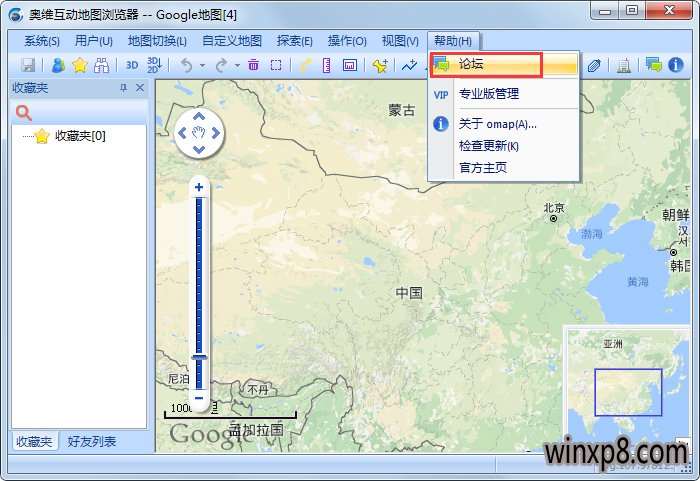The width and height of the screenshot is (700, 481).
Task: Add a marker with the star-plus icon
Action: [x=380, y=65]
